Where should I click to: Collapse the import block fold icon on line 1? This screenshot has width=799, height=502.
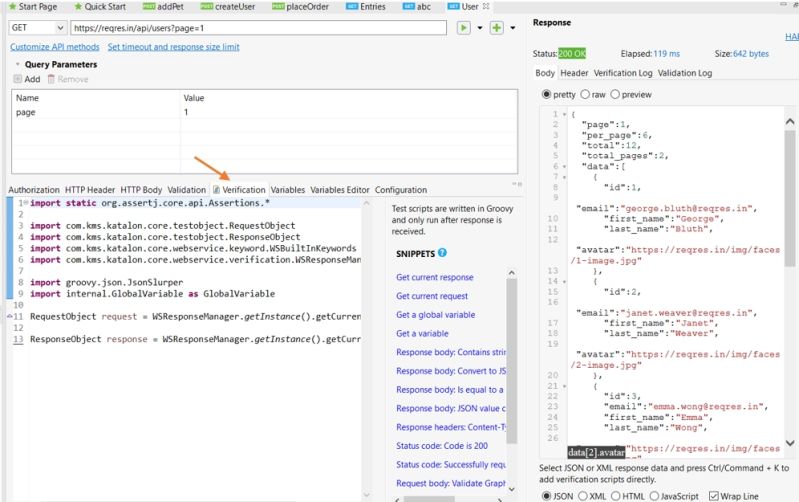point(25,203)
